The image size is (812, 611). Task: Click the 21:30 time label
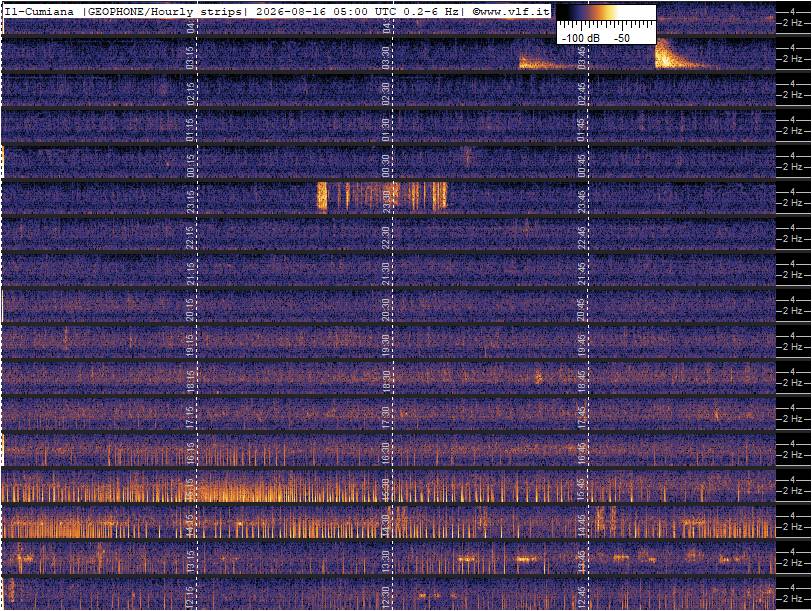point(386,273)
